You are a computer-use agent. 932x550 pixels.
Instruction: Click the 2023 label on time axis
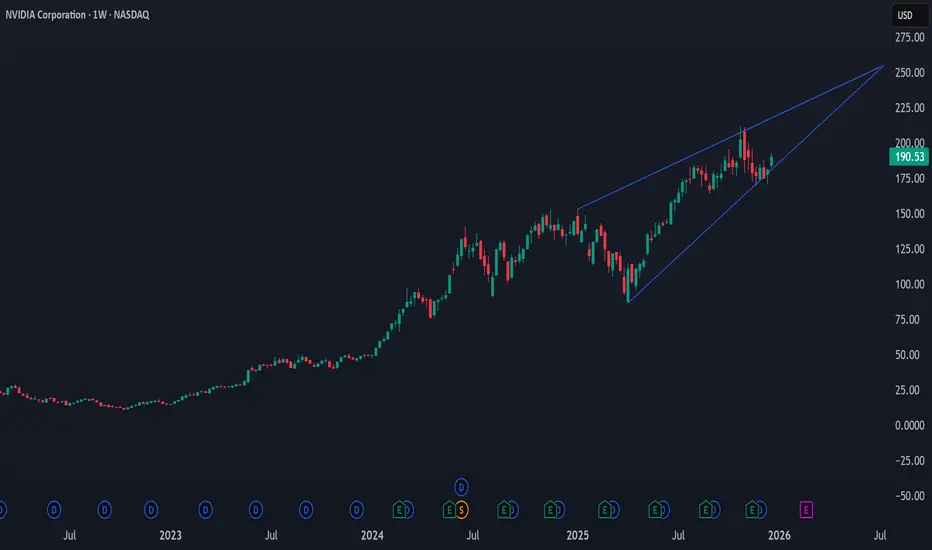coord(171,535)
